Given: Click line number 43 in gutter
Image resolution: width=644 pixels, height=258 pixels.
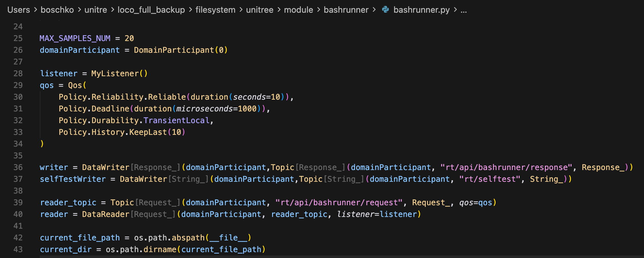Looking at the screenshot, I should coord(18,250).
